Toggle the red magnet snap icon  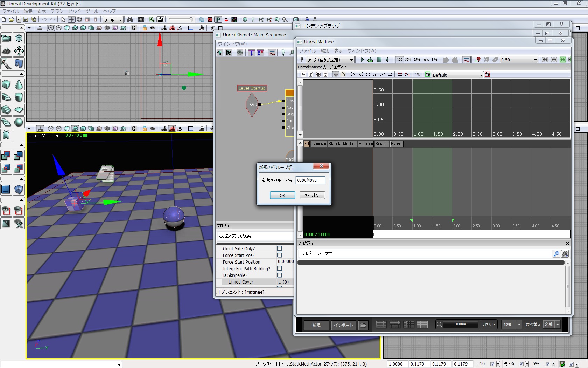478,60
